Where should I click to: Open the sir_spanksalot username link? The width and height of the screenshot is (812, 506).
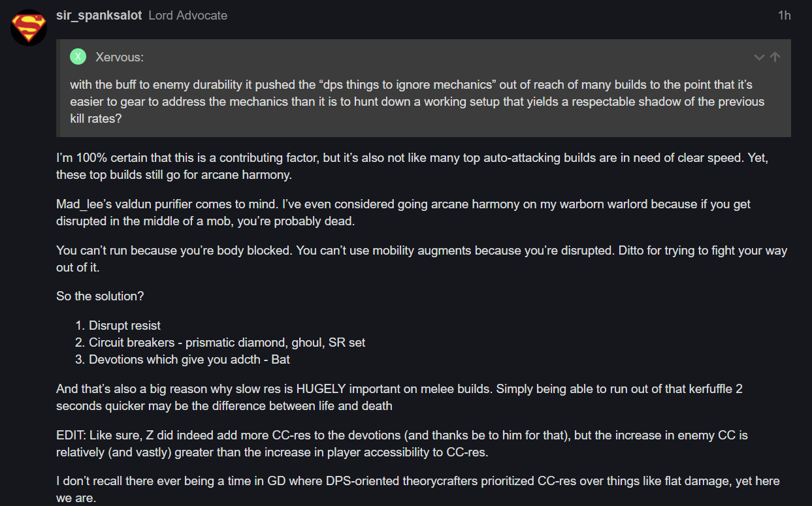99,16
